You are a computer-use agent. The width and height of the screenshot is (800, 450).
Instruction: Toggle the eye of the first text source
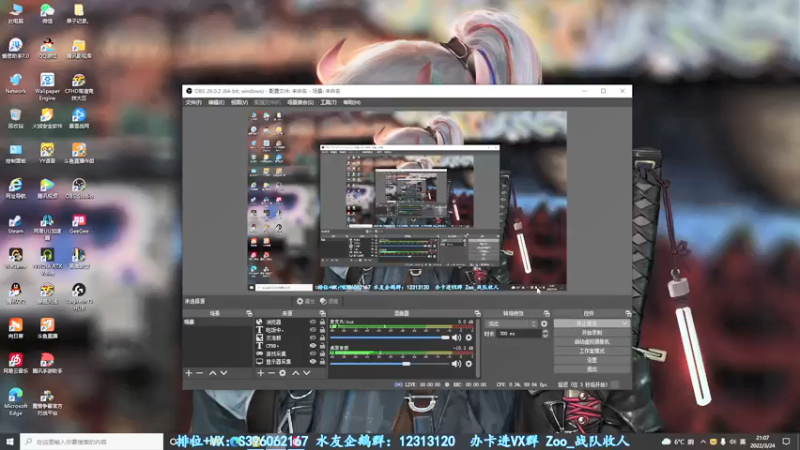point(313,330)
